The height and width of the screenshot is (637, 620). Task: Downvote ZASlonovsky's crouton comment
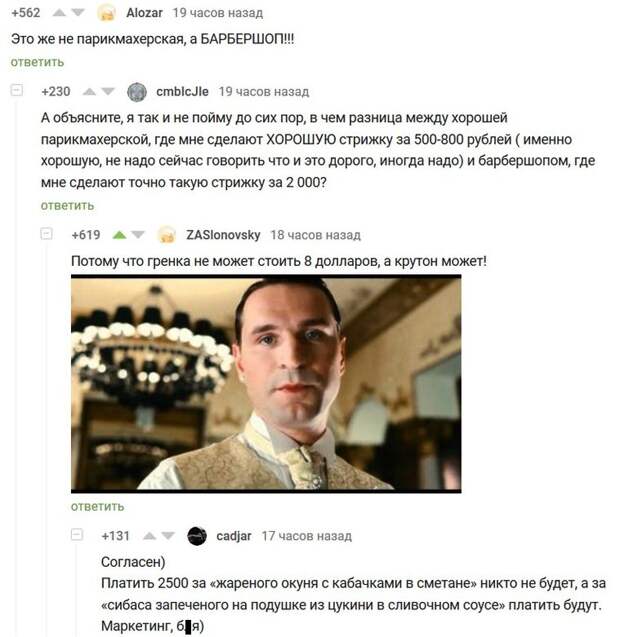pos(138,235)
